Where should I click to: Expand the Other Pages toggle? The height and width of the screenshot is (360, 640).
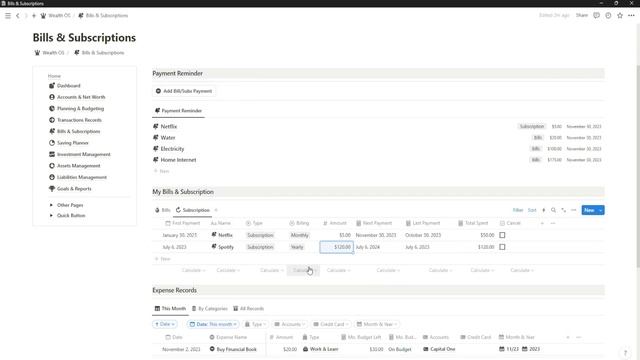51,205
